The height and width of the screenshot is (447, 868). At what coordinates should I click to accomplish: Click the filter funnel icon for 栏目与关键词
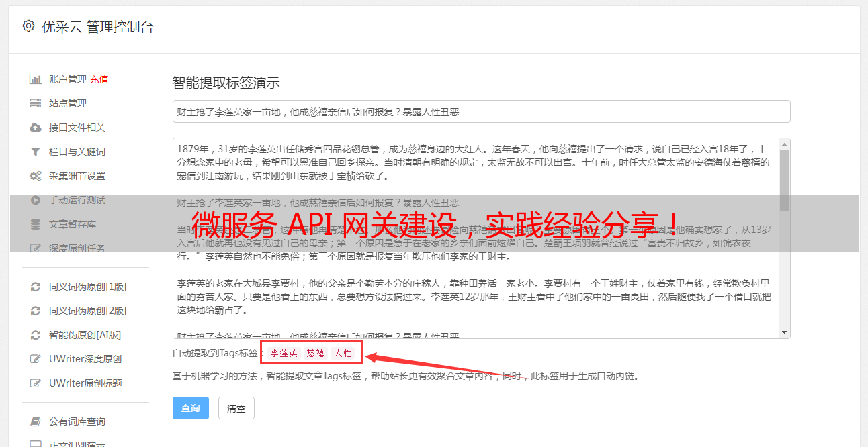click(x=35, y=152)
